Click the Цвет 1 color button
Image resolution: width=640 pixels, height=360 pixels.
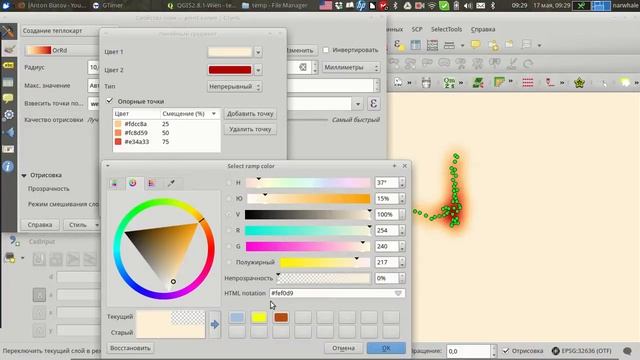click(230, 52)
